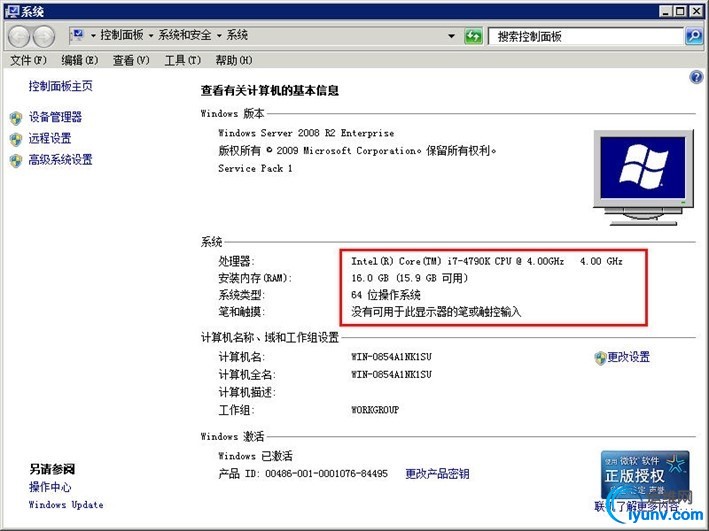Expand arrow before 系统 breadcrumb
Viewport: 709px width, 531px height.
pos(219,35)
